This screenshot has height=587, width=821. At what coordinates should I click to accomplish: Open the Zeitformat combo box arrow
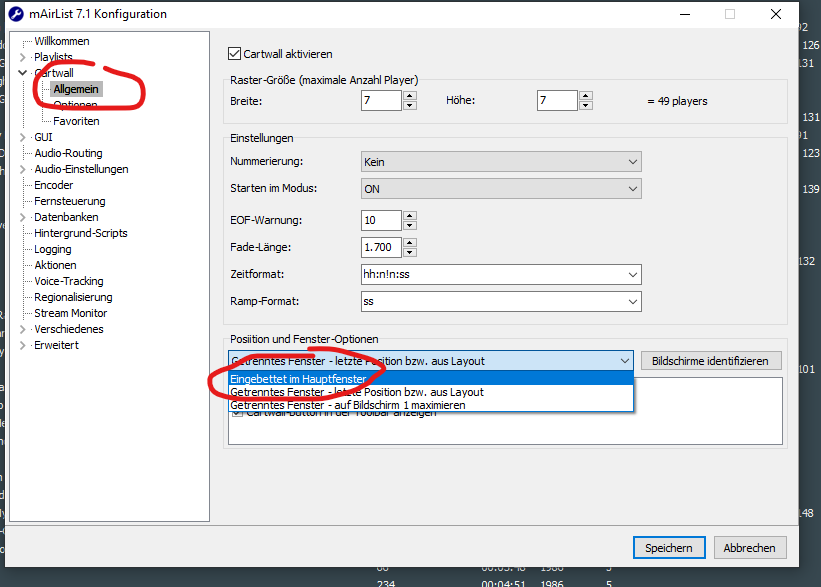coord(633,274)
